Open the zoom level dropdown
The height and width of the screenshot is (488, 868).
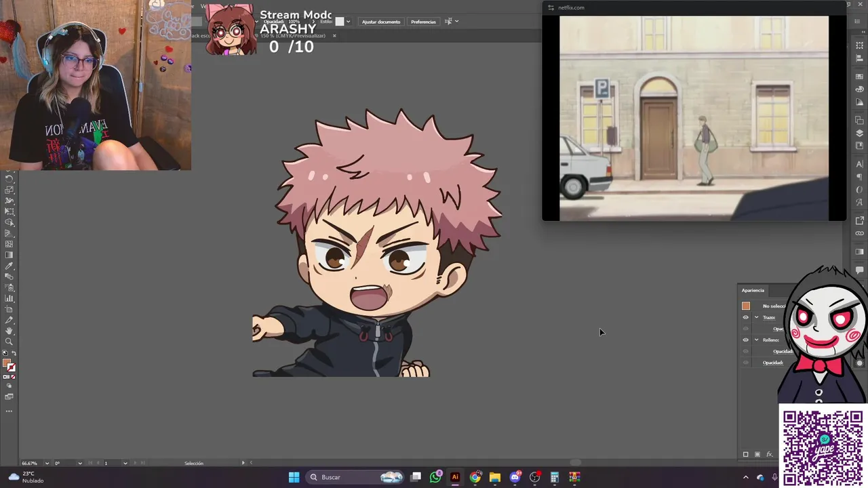coord(47,463)
